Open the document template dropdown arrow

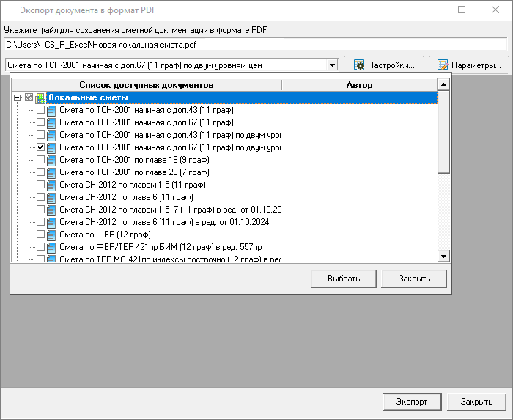point(332,65)
